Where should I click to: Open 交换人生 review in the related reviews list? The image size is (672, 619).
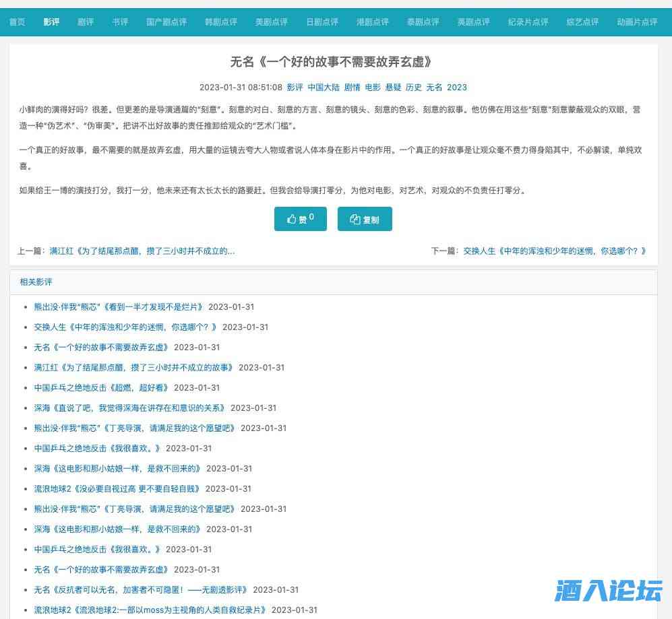125,327
